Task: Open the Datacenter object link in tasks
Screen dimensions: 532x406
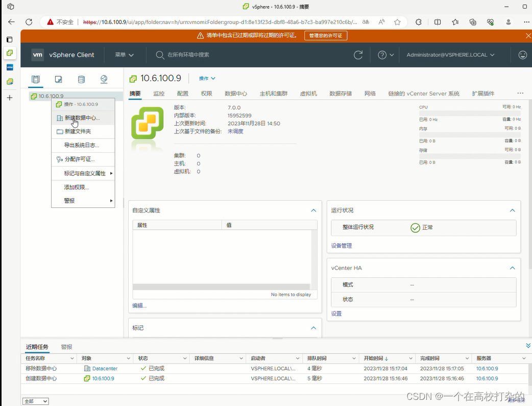Action: (105, 368)
